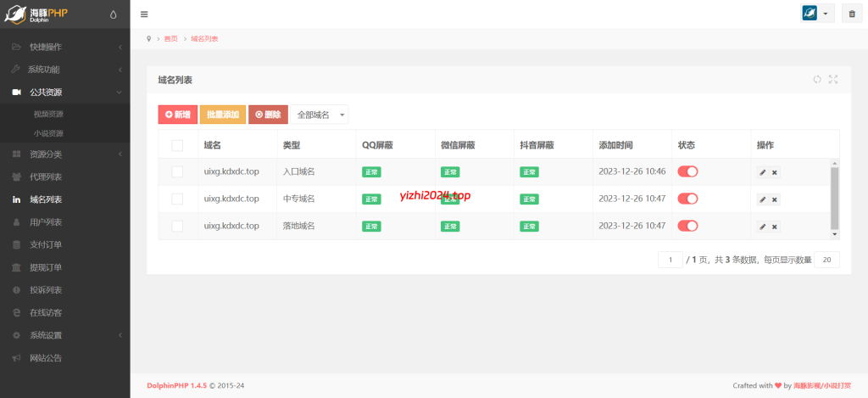Viewport: 868px width, 398px height.
Task: Click the 批量添加 button
Action: click(222, 115)
